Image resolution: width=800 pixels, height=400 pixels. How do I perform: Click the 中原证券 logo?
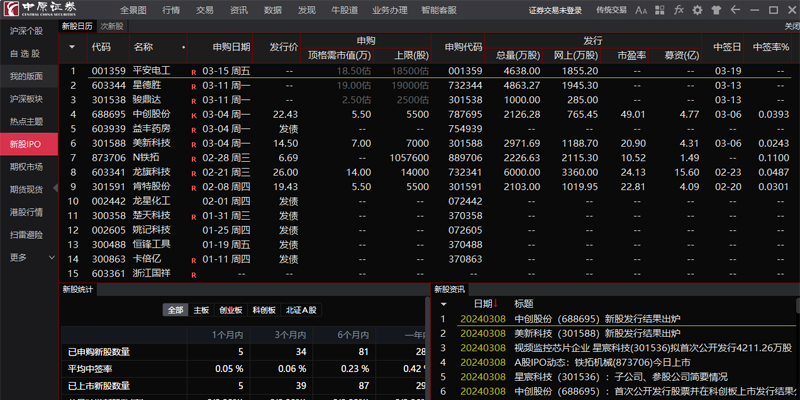point(40,10)
